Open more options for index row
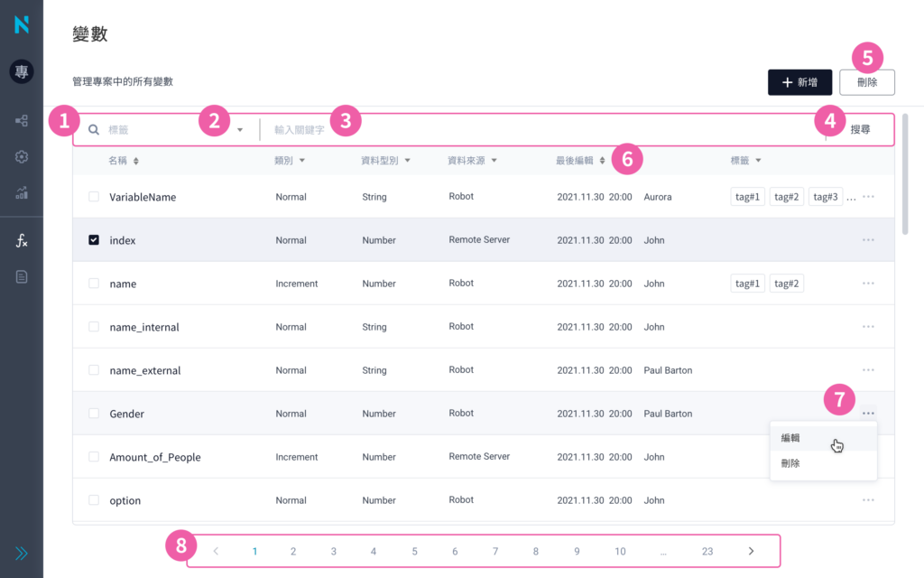Image resolution: width=924 pixels, height=578 pixels. tap(868, 240)
